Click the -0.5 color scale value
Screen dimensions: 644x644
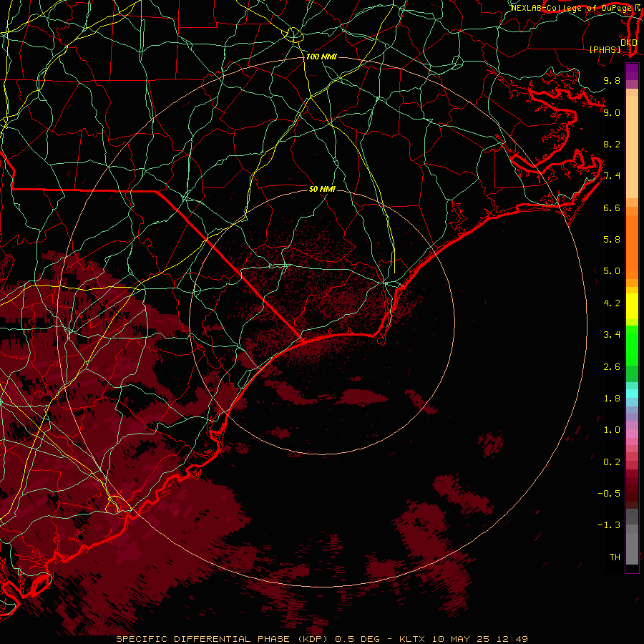[x=609, y=494]
